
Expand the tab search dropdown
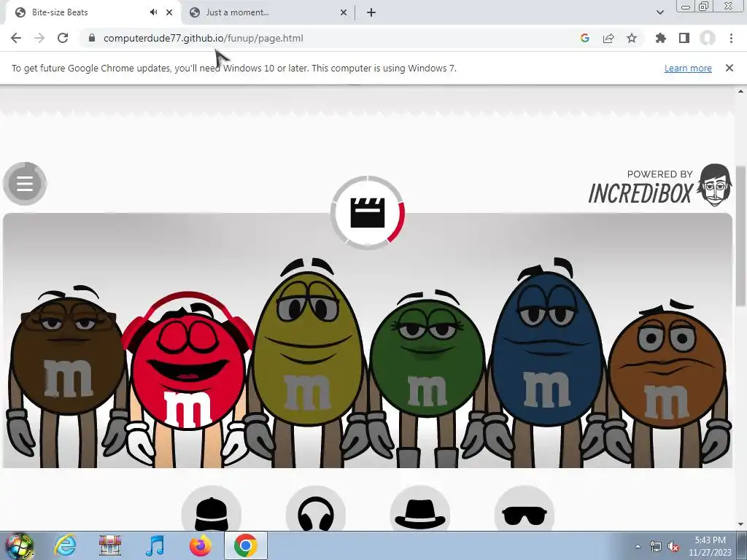coord(659,12)
